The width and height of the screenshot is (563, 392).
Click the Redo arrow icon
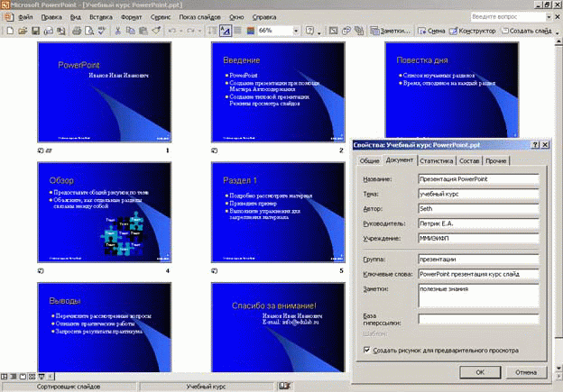[x=190, y=31]
